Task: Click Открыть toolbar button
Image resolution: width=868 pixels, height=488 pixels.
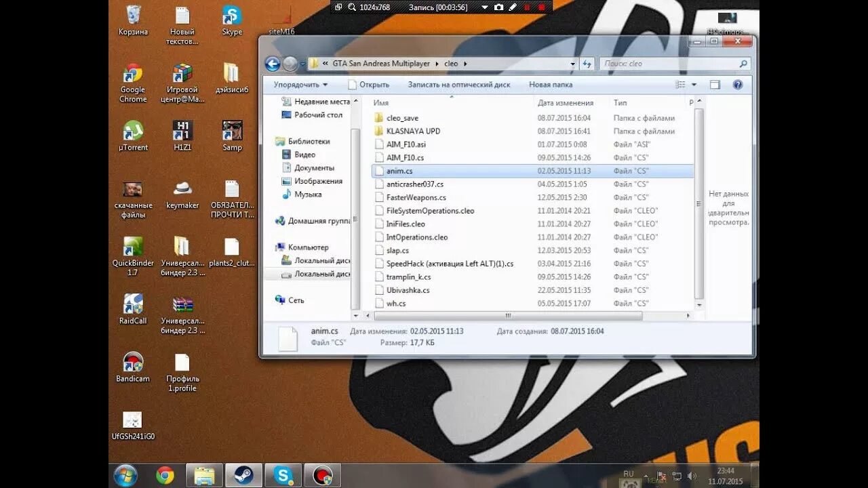Action: [369, 85]
